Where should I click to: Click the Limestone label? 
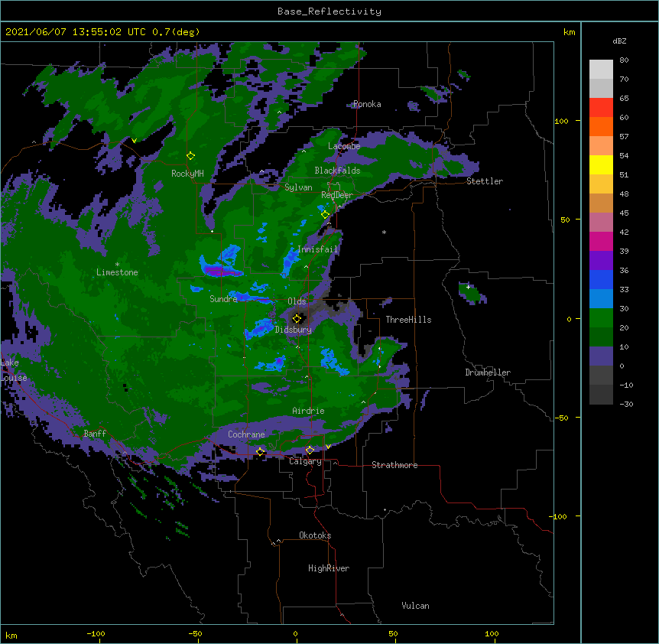[x=117, y=272]
